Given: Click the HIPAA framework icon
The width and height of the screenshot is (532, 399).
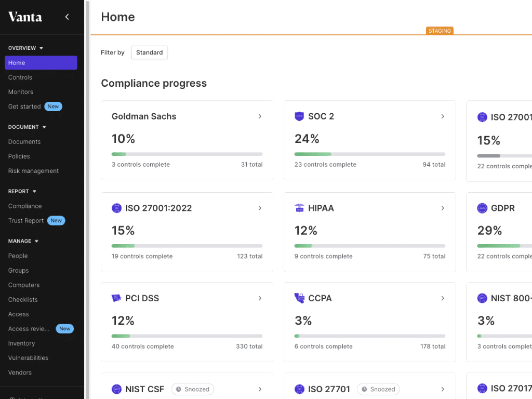Looking at the screenshot, I should [x=299, y=208].
